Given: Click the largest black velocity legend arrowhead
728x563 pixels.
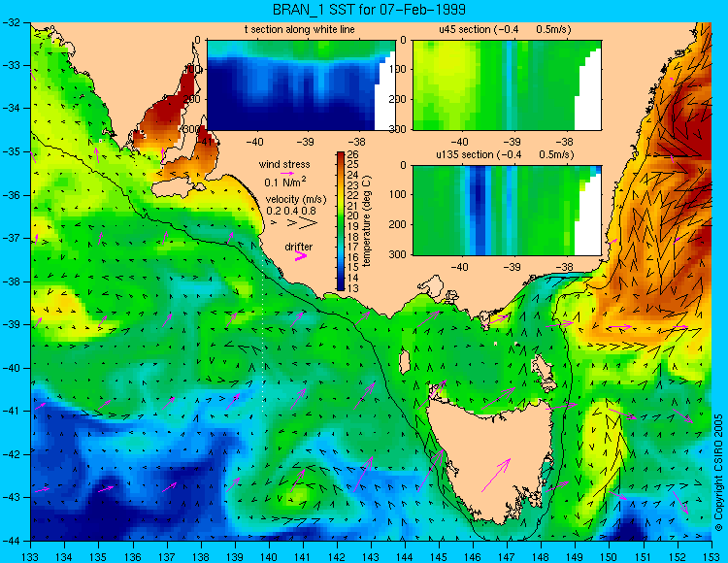Looking at the screenshot, I should (309, 223).
